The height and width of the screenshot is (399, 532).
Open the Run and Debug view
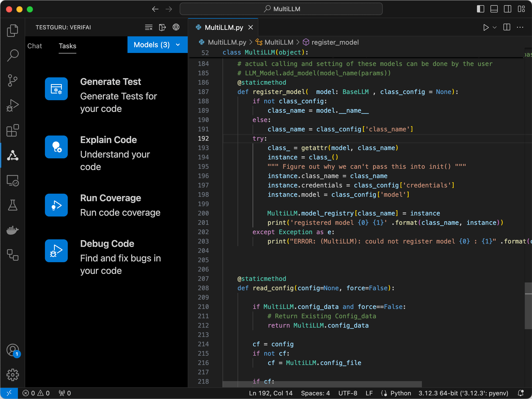[12, 105]
